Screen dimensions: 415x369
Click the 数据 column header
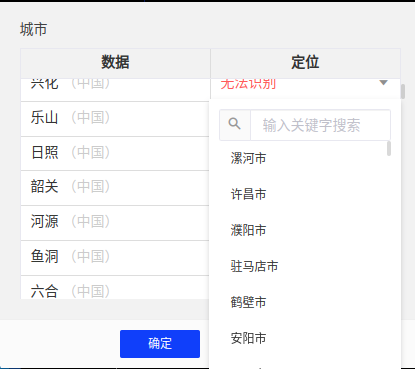(115, 63)
